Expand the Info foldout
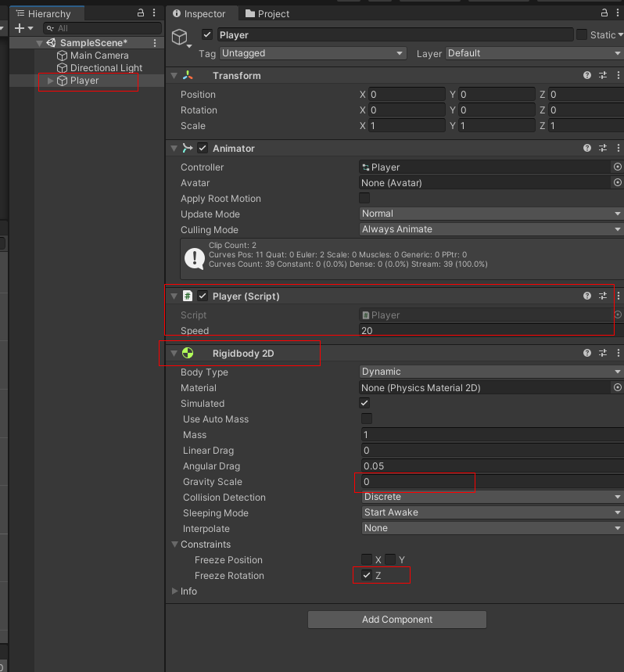 pyautogui.click(x=174, y=591)
